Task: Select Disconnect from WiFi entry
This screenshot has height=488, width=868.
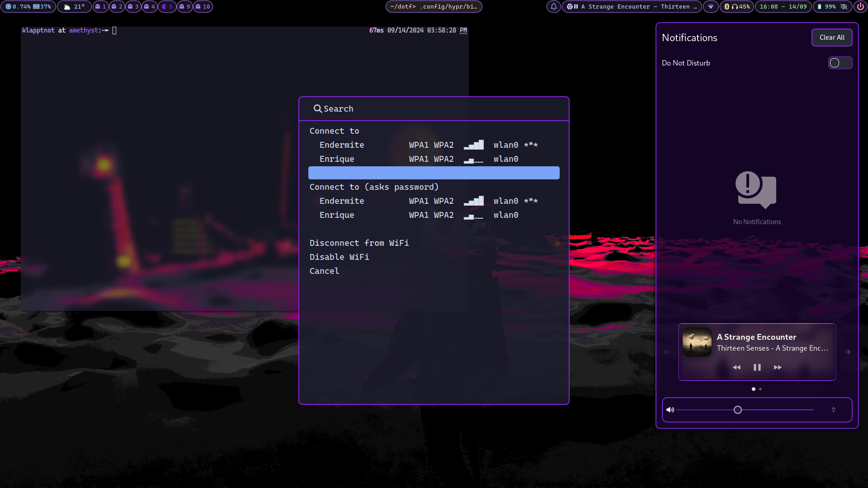Action: 359,243
